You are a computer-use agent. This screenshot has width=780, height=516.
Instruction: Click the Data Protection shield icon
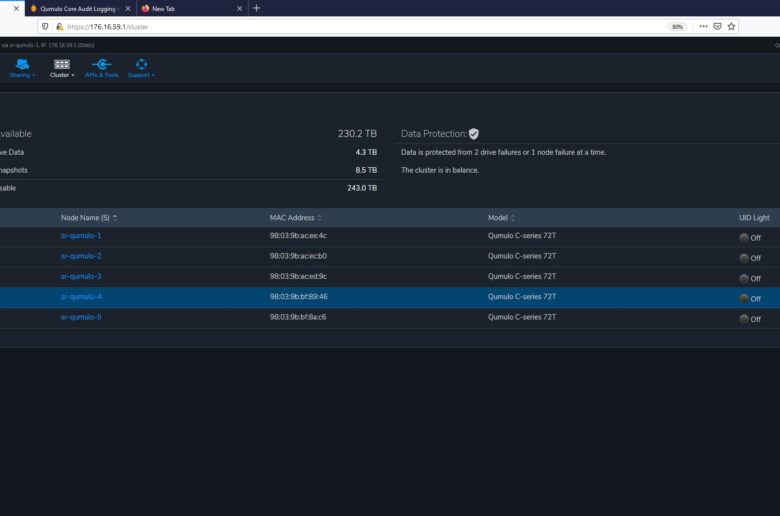click(x=474, y=134)
